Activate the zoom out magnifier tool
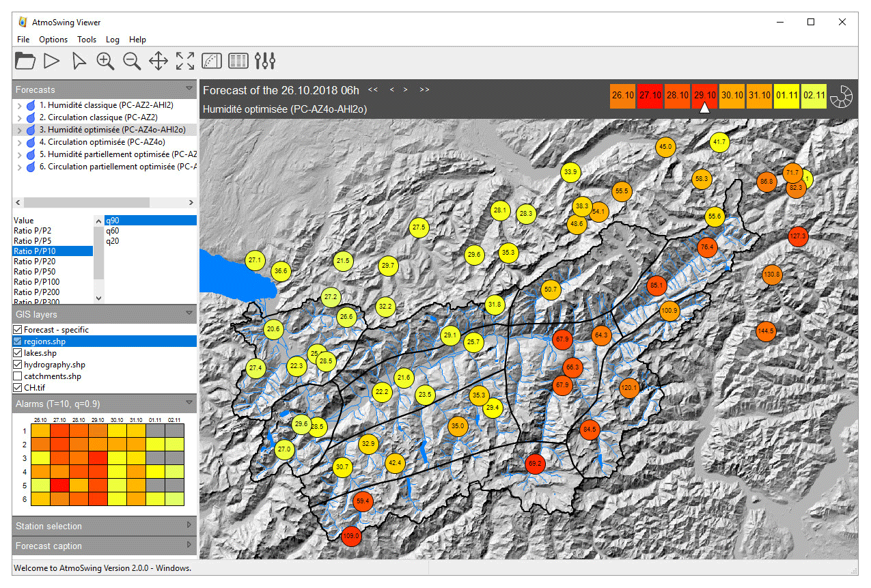 tap(132, 61)
